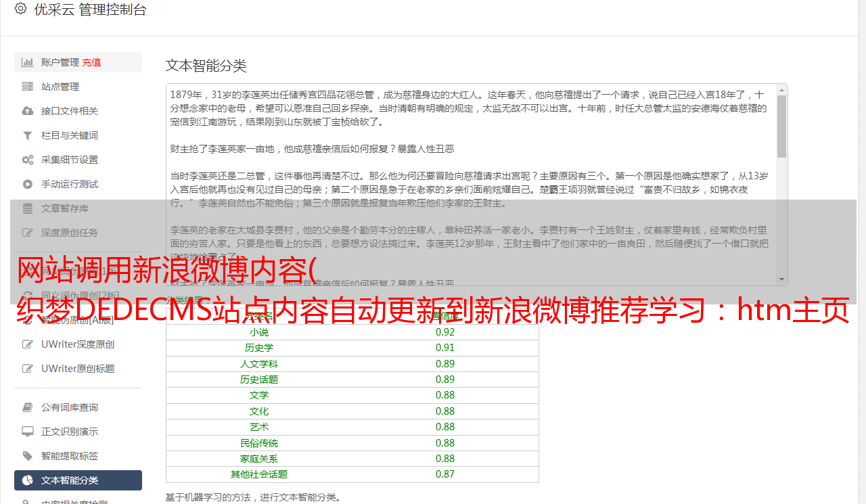Image resolution: width=866 pixels, height=504 pixels.
Task: Select the 历史学 category cell
Action: point(259,348)
